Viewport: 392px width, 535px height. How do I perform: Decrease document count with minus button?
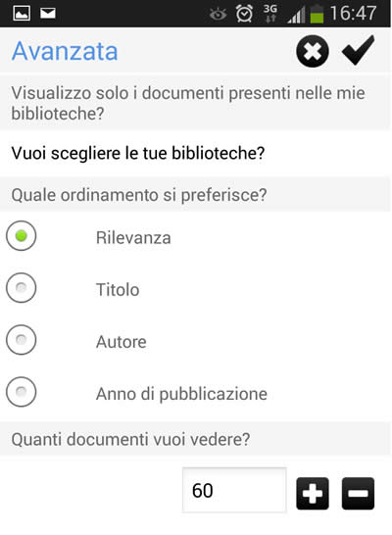coord(358,494)
